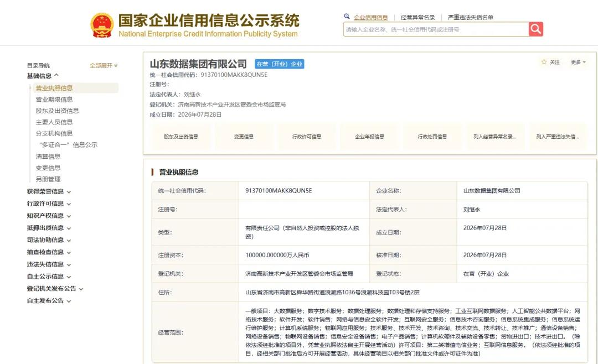This screenshot has height=364, width=598.
Task: Click the 行政处罚信息 card button
Action: click(432, 137)
